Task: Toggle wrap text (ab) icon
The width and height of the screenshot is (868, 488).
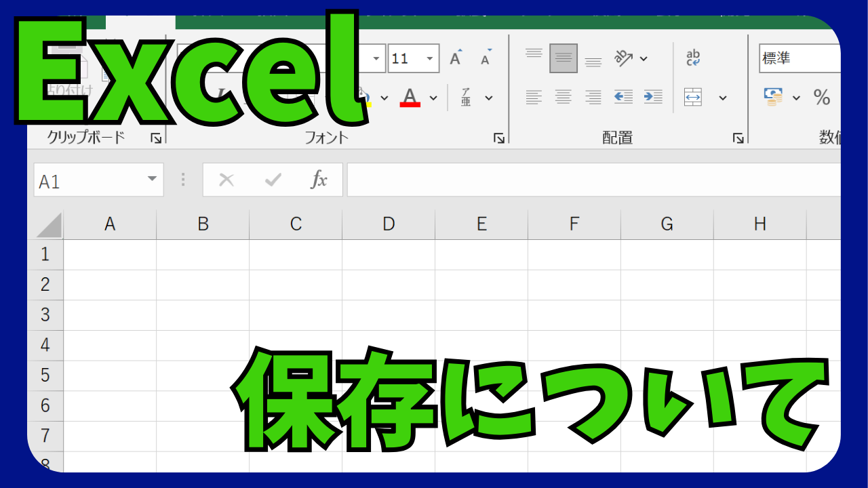Action: point(693,58)
